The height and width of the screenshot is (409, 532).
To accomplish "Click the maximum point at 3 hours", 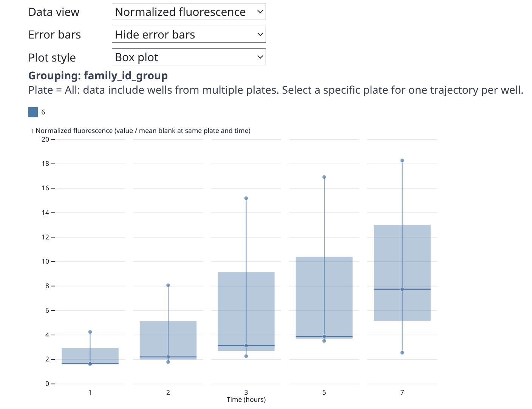I will 246,198.
